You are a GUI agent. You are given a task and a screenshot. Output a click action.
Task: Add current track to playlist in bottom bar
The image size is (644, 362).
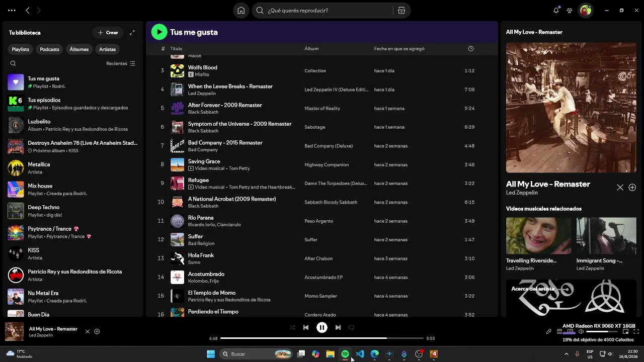97,332
